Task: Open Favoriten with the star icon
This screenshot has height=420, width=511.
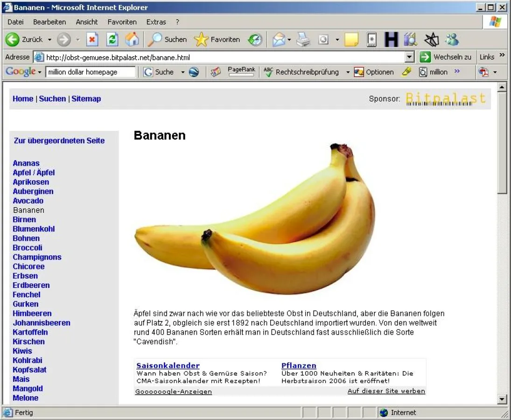Action: 201,40
